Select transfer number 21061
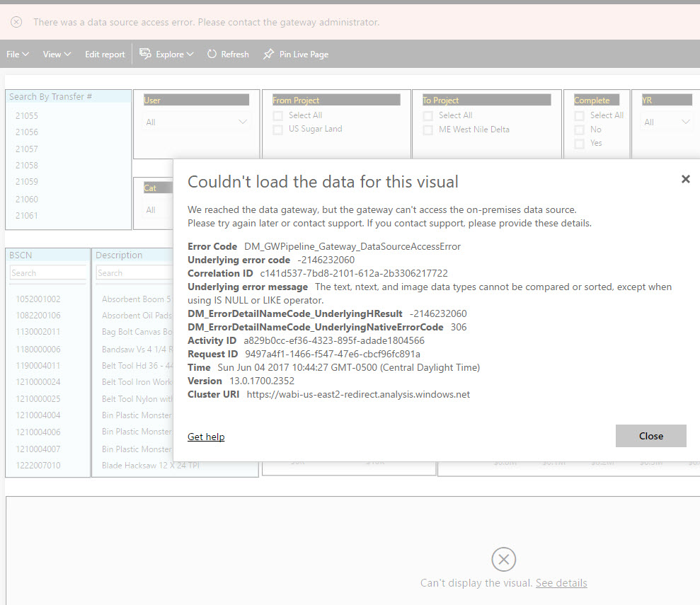This screenshot has width=700, height=605. pyautogui.click(x=26, y=216)
